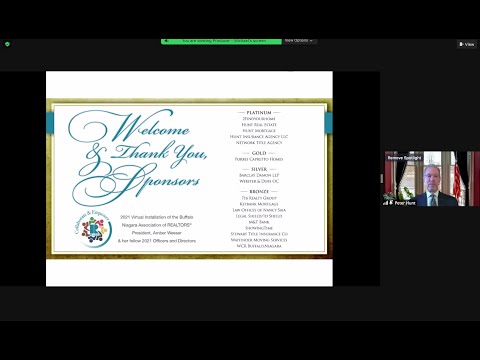Click 'Forbes Capretto Homes' sponsor text

[259, 159]
